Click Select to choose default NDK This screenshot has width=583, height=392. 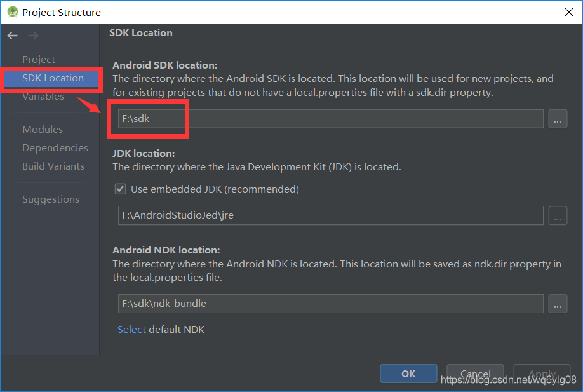coord(131,329)
